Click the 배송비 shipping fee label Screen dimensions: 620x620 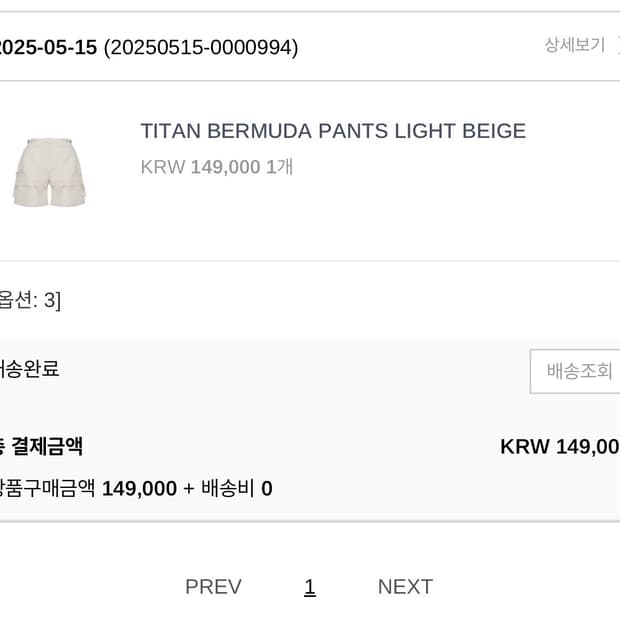(228, 488)
